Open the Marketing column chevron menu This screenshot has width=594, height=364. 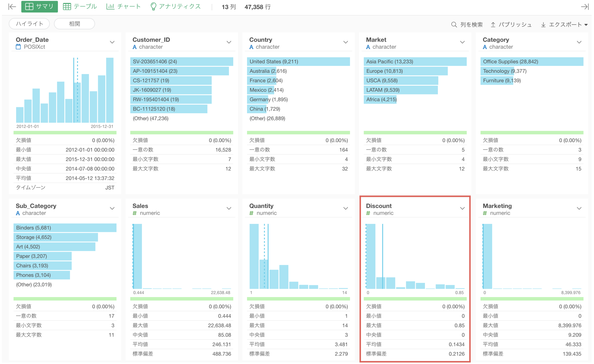(579, 208)
